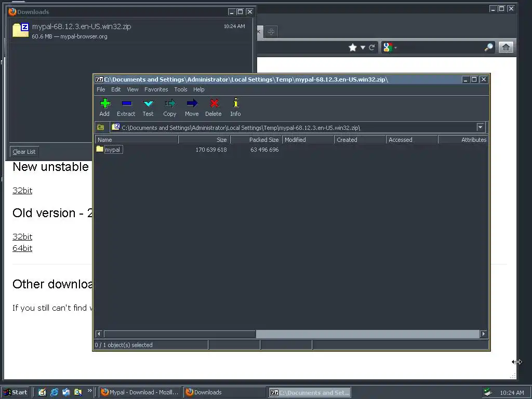532x399 pixels.
Task: Click the 7-Zip title bar icon
Action: click(99, 79)
